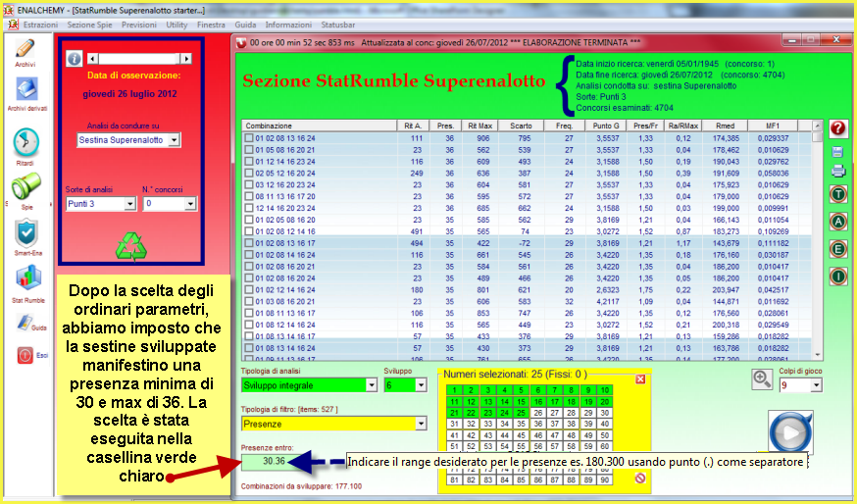Open the Utility menu
The width and height of the screenshot is (857, 504).
(x=176, y=25)
